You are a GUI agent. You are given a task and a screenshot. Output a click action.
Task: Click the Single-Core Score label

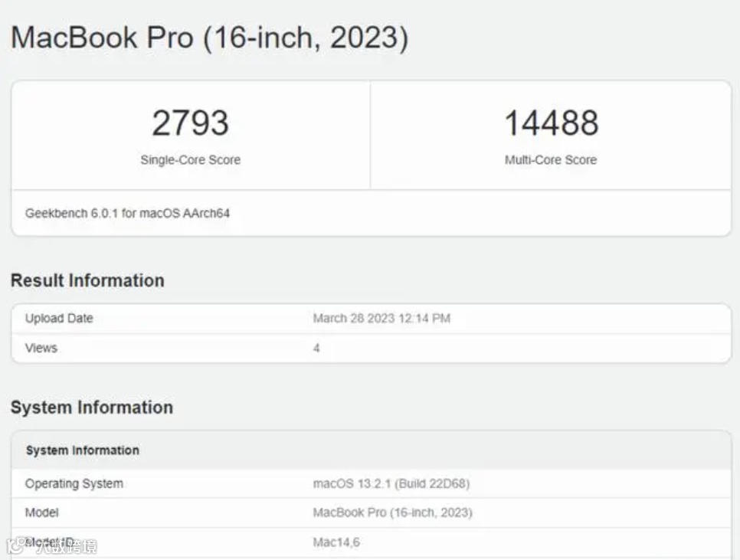click(190, 160)
